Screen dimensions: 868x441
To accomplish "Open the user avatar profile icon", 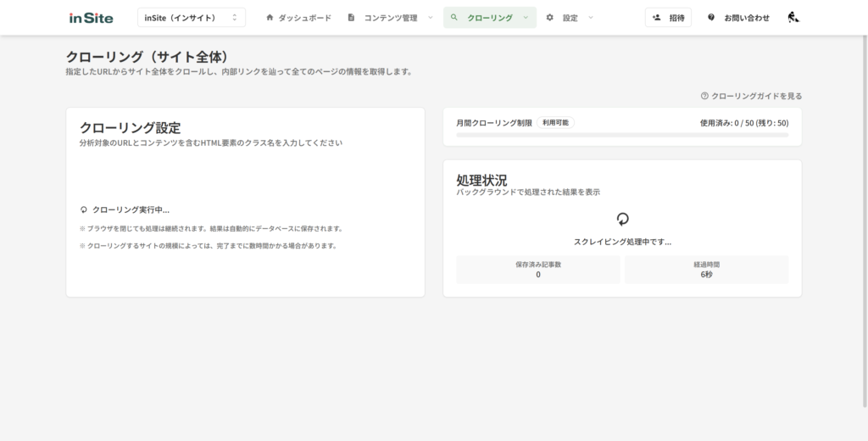I will [x=793, y=18].
